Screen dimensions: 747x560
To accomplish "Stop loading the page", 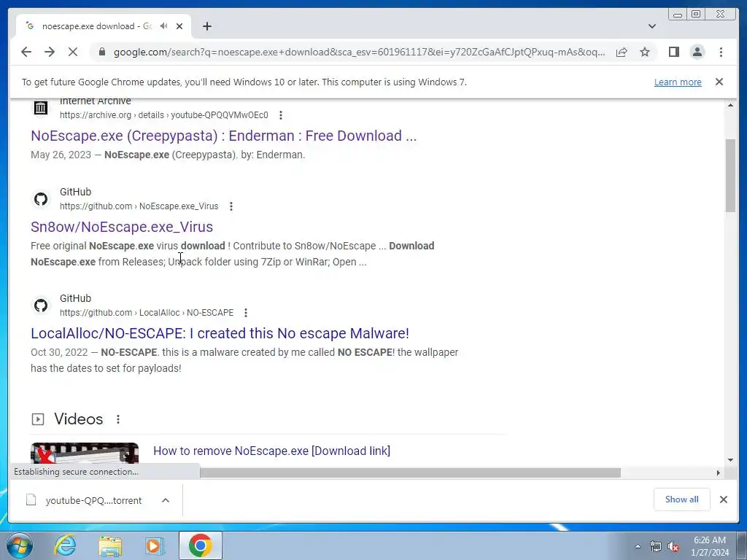I will click(x=73, y=52).
